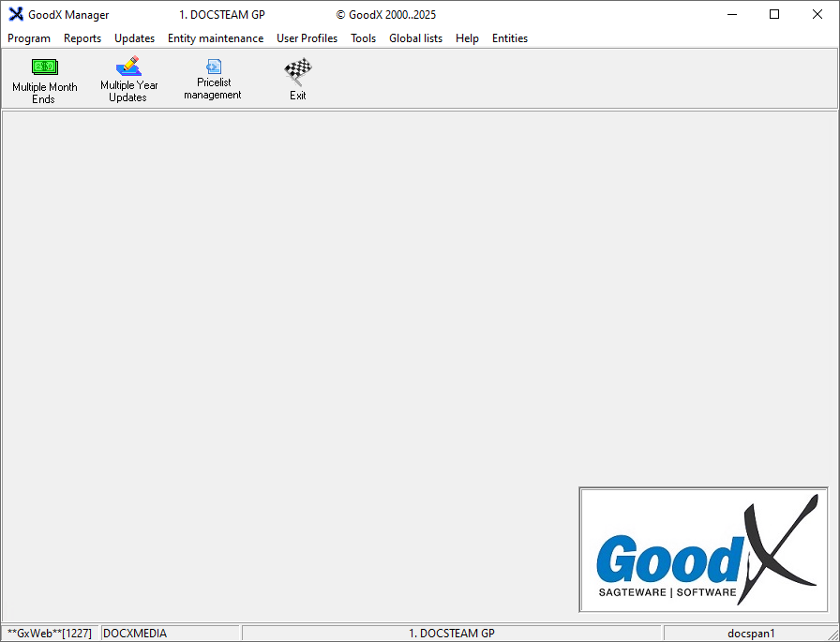
Task: Click the 1. DOCSTEAM GP title bar text
Action: [x=222, y=15]
